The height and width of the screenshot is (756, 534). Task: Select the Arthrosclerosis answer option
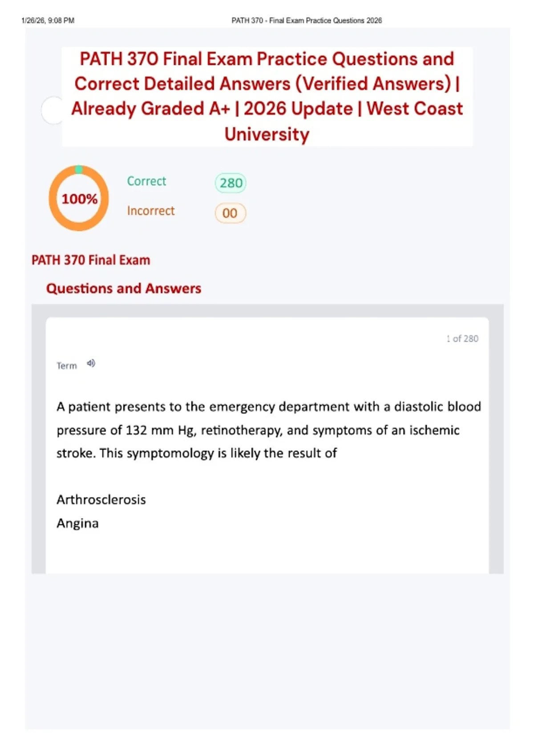[101, 500]
